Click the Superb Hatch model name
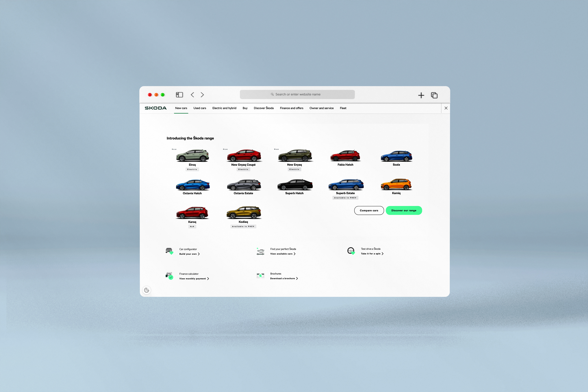Screen dimensions: 588x392 294,193
